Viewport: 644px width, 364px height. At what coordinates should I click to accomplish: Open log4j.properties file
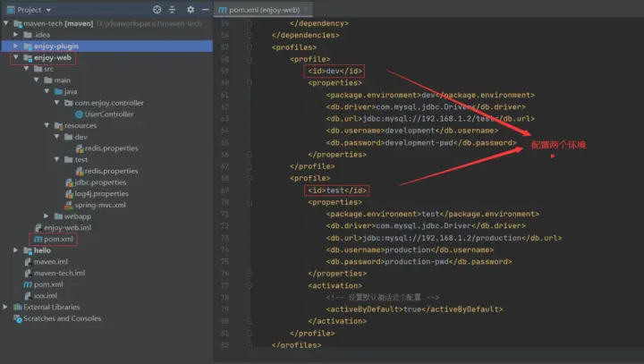(101, 193)
